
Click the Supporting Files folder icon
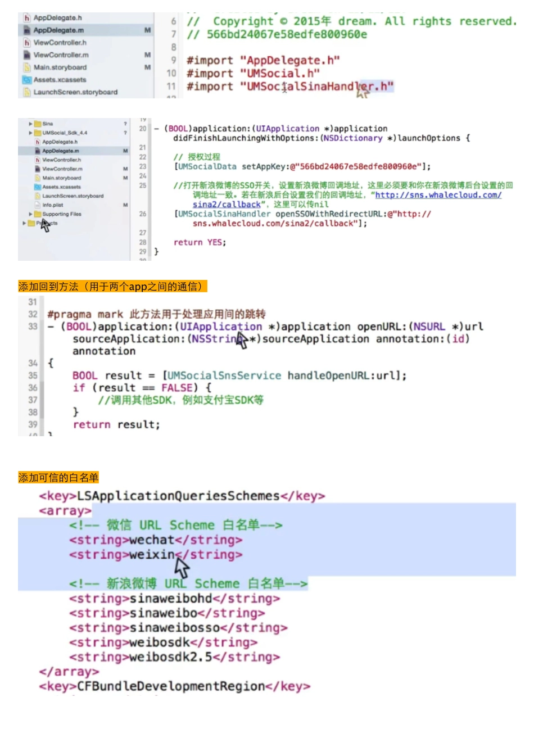pos(38,214)
